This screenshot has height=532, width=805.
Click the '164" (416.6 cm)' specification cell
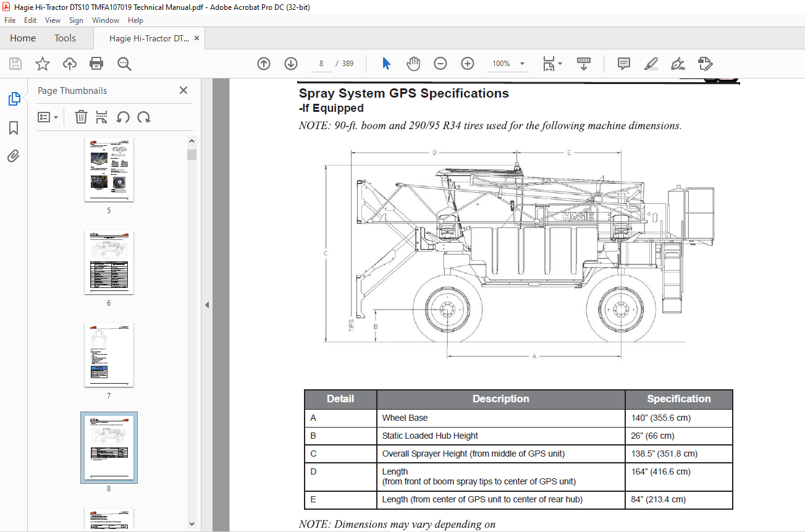679,476
